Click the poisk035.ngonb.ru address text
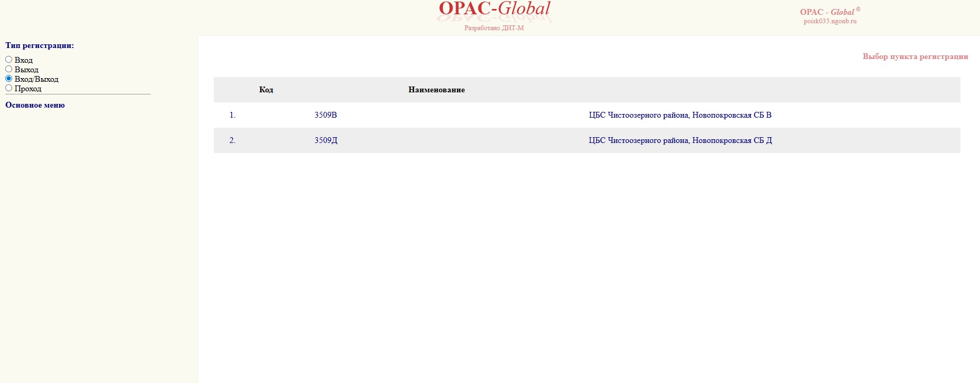The image size is (980, 383). tap(830, 22)
